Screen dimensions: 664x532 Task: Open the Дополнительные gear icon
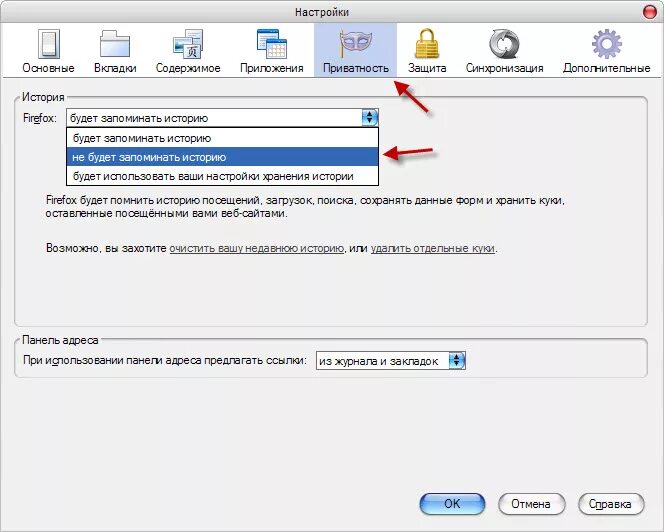606,44
